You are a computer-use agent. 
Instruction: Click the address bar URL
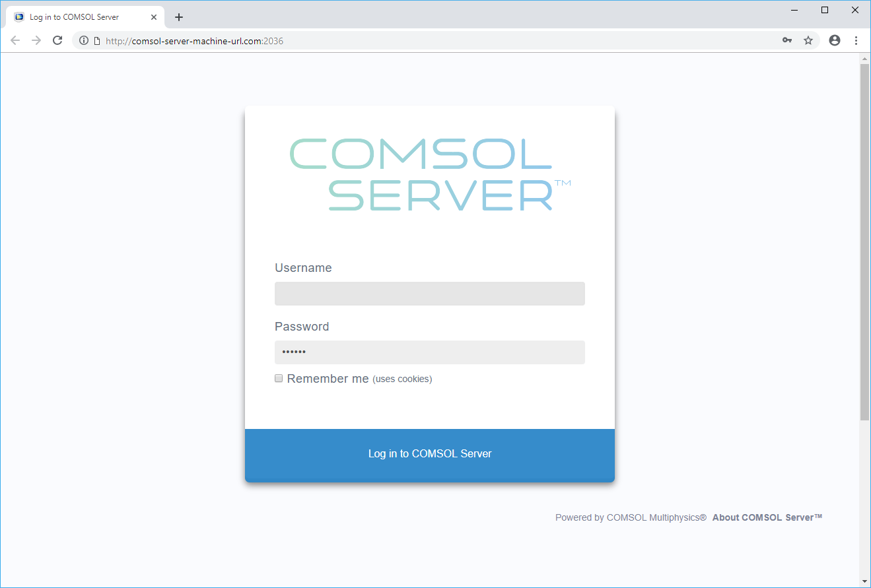(x=194, y=41)
